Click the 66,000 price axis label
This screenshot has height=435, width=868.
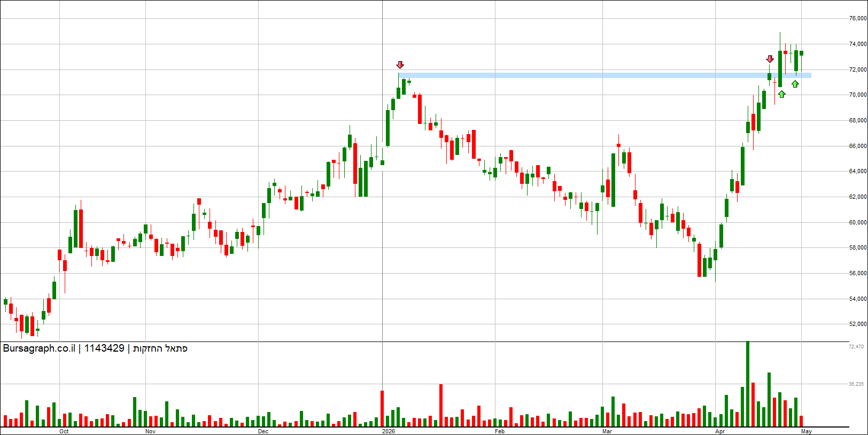(857, 146)
